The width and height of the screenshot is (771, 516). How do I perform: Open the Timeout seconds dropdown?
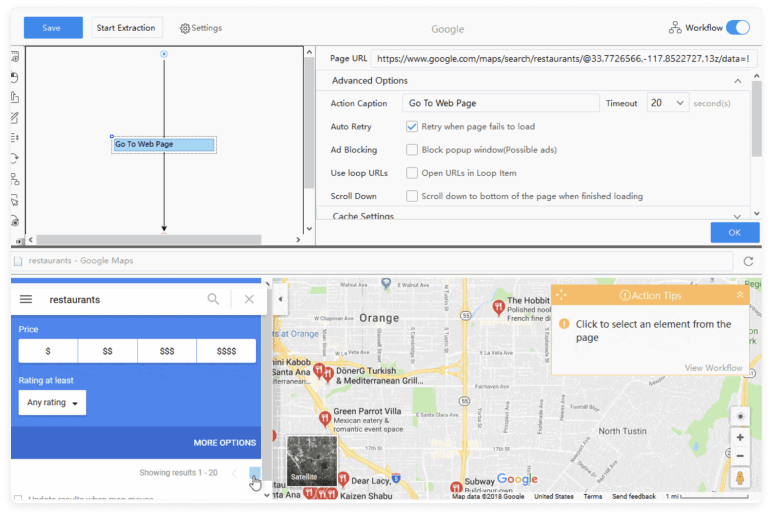667,103
